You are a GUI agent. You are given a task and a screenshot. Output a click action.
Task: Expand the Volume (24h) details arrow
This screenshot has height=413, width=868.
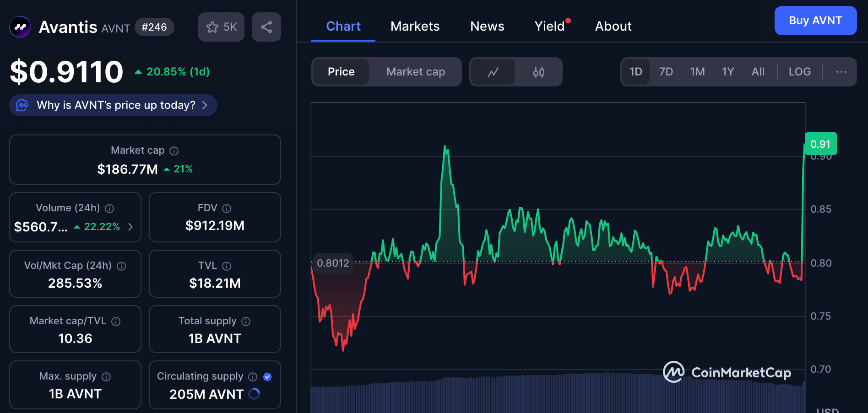coord(130,227)
